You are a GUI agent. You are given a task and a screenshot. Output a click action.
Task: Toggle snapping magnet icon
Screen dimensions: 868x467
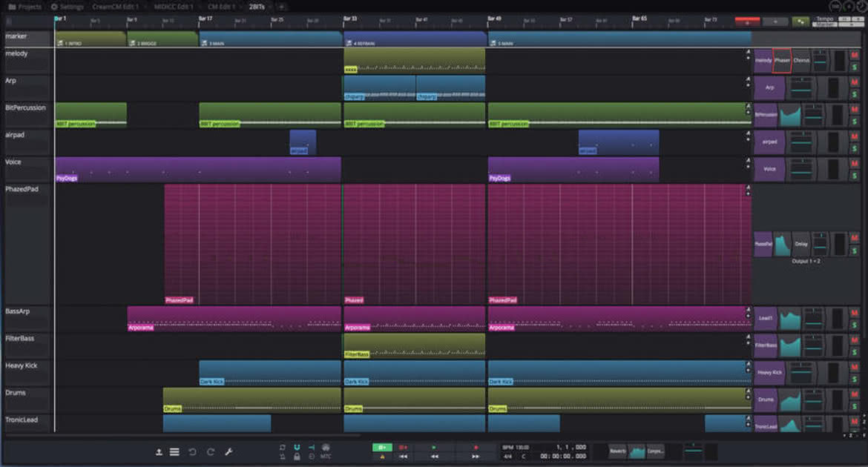point(297,447)
